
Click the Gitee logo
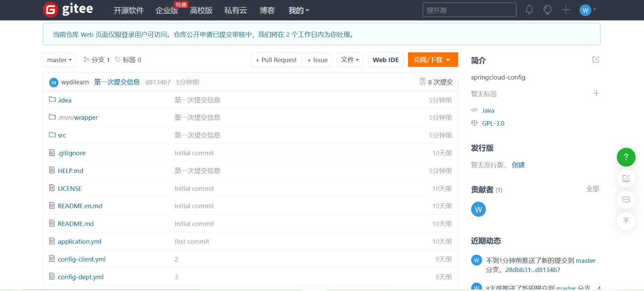68,10
